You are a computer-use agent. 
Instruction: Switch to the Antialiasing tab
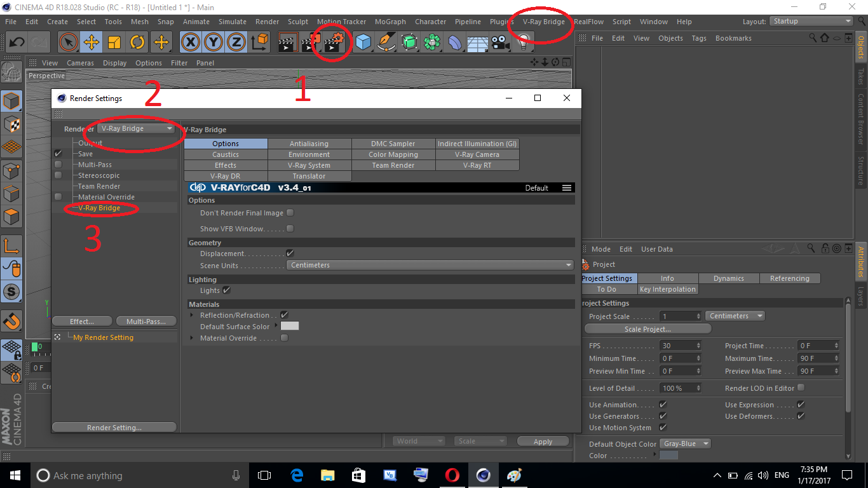[309, 144]
